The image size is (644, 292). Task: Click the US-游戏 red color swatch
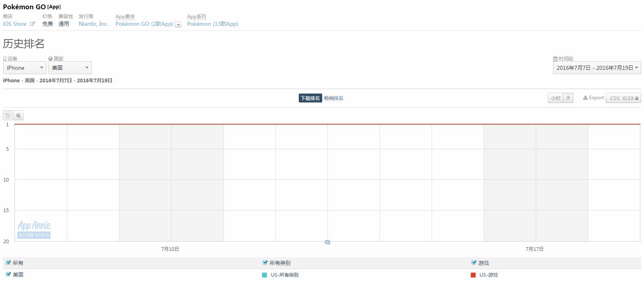[473, 275]
